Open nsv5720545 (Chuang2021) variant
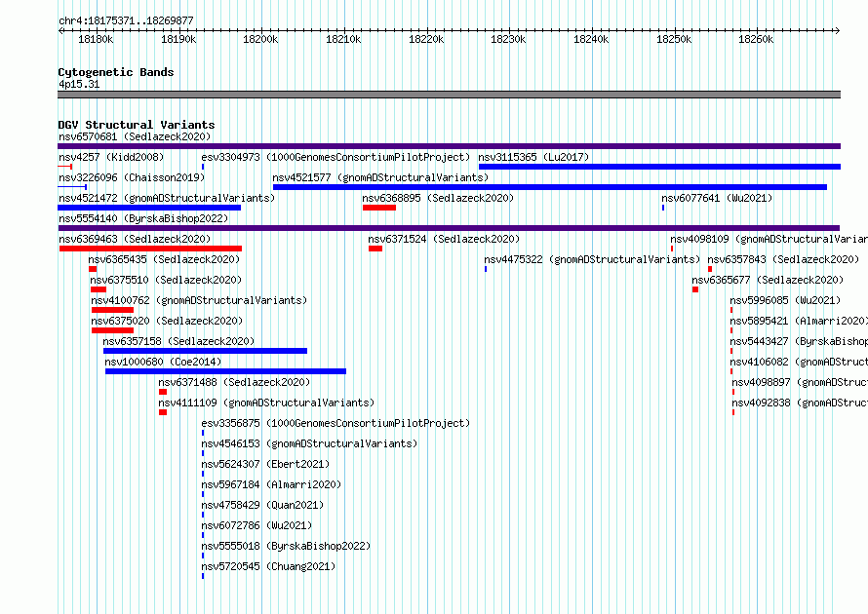The image size is (868, 614). (x=268, y=566)
